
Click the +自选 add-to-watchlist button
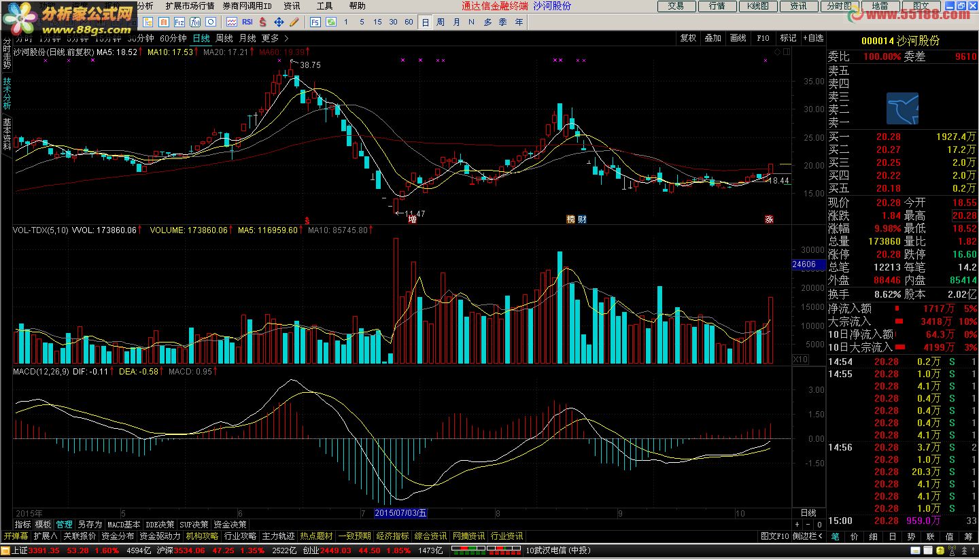point(813,38)
